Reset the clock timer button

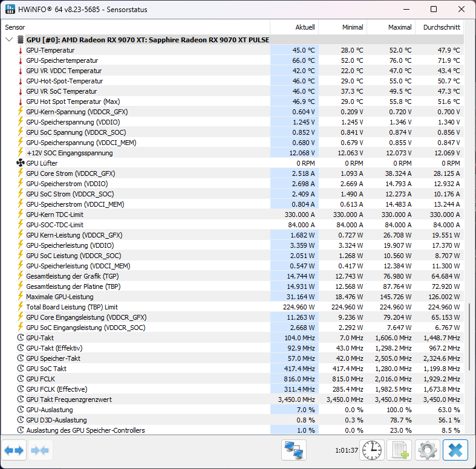(x=372, y=450)
